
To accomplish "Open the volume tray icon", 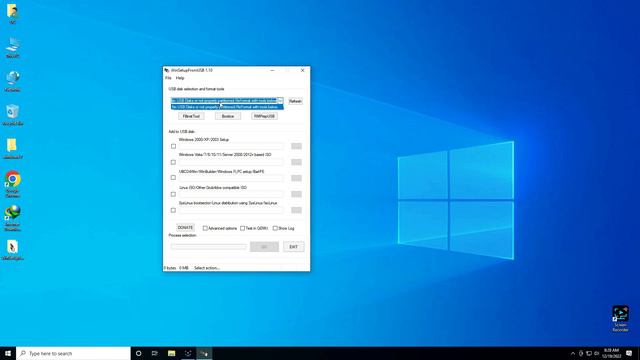I will pos(597,353).
